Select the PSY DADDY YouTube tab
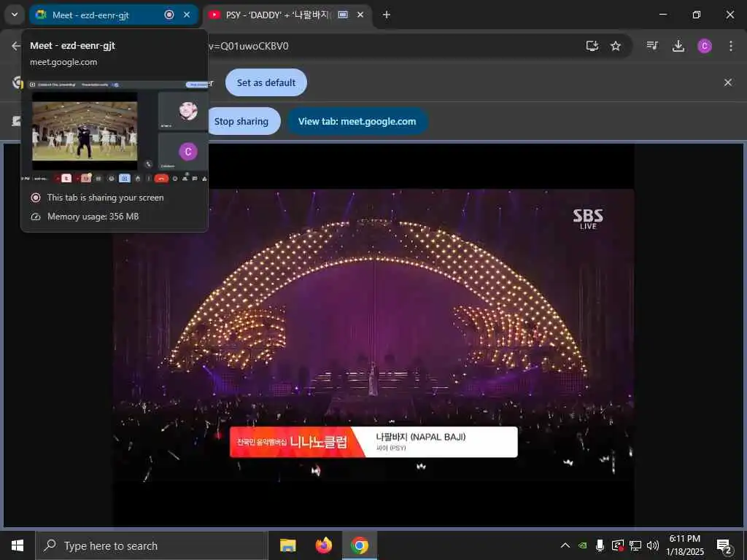Image resolution: width=747 pixels, height=560 pixels. click(287, 15)
